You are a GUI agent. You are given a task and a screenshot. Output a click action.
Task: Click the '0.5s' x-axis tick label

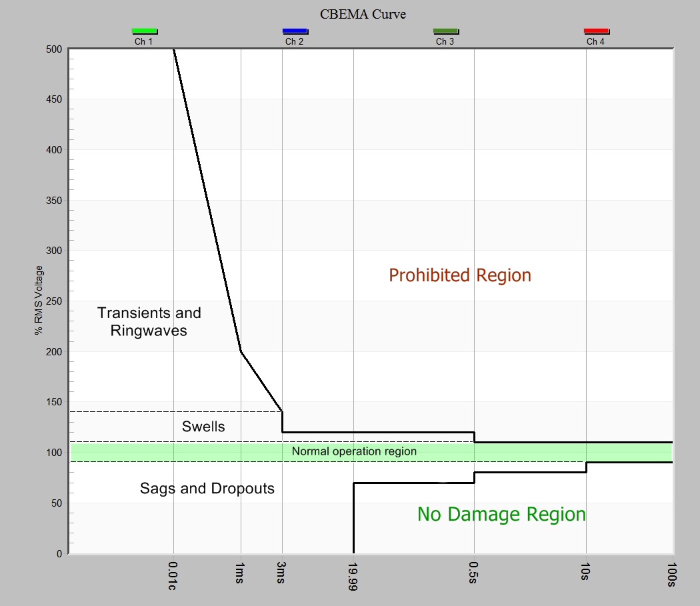coord(474,574)
